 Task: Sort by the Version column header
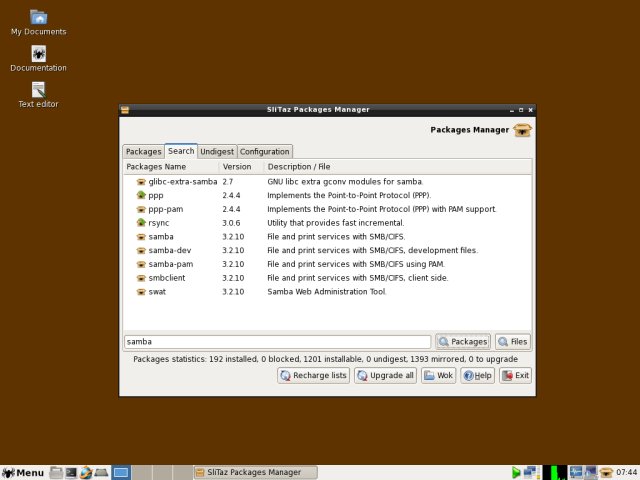pyautogui.click(x=241, y=167)
